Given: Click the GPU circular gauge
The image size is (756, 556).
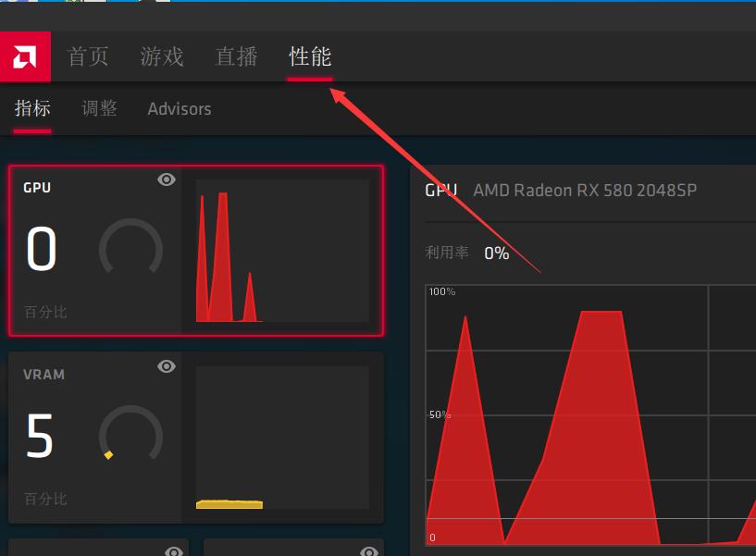Looking at the screenshot, I should tap(130, 247).
